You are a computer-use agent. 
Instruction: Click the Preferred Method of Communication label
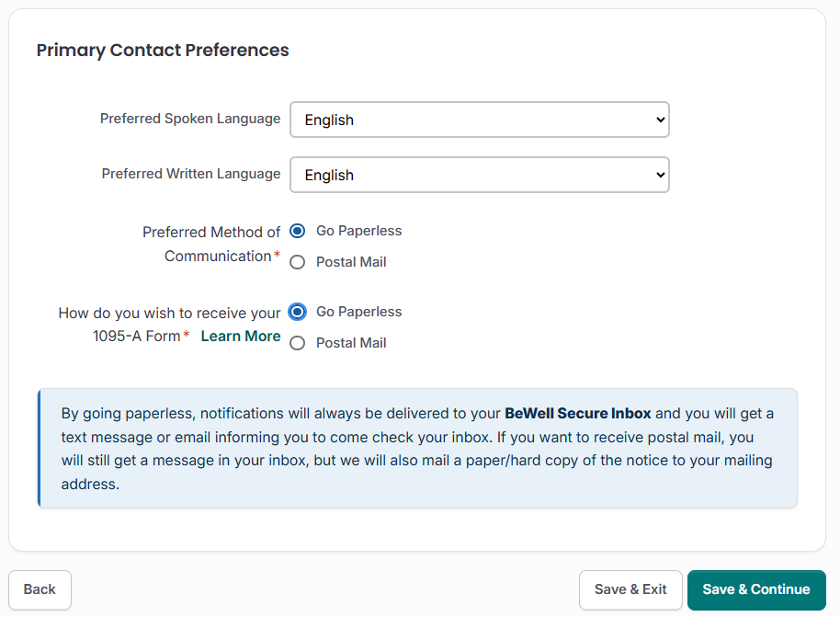click(211, 244)
